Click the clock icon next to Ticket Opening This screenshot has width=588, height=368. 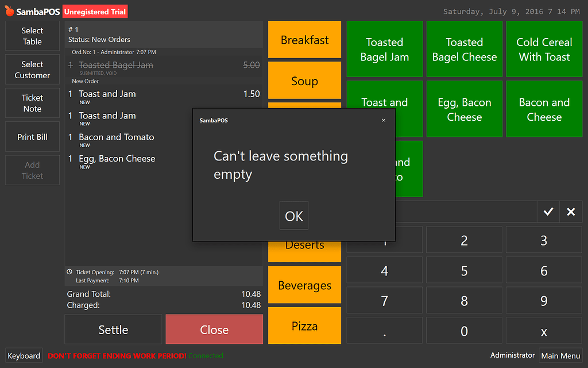coord(71,272)
